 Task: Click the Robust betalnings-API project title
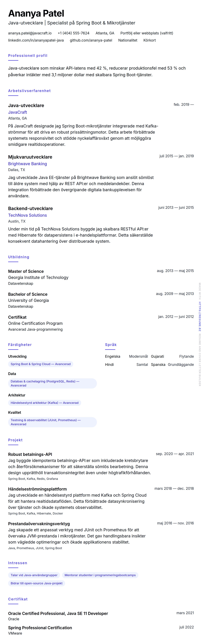(x=30, y=454)
